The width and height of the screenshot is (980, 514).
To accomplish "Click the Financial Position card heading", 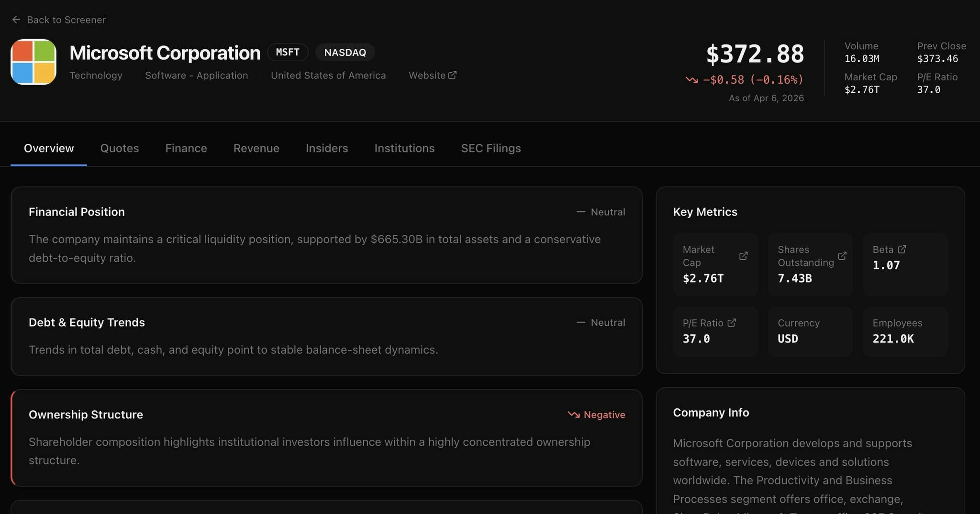I will click(77, 212).
